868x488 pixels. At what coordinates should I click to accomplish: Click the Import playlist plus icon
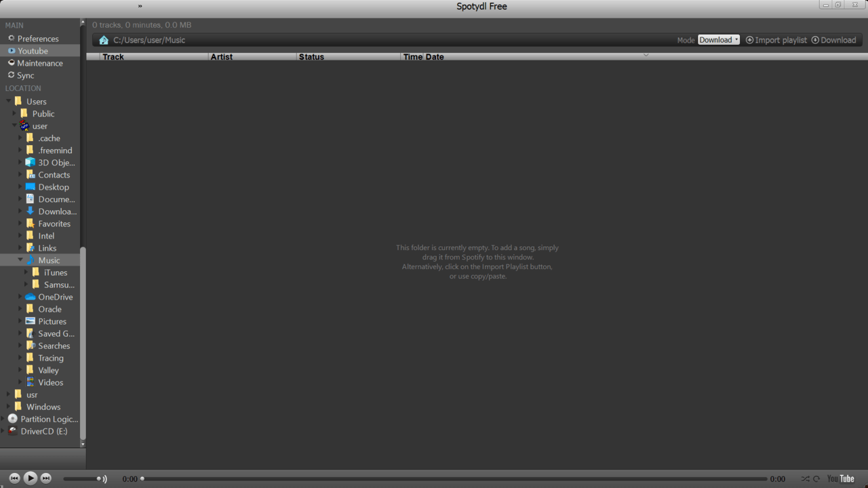[749, 40]
